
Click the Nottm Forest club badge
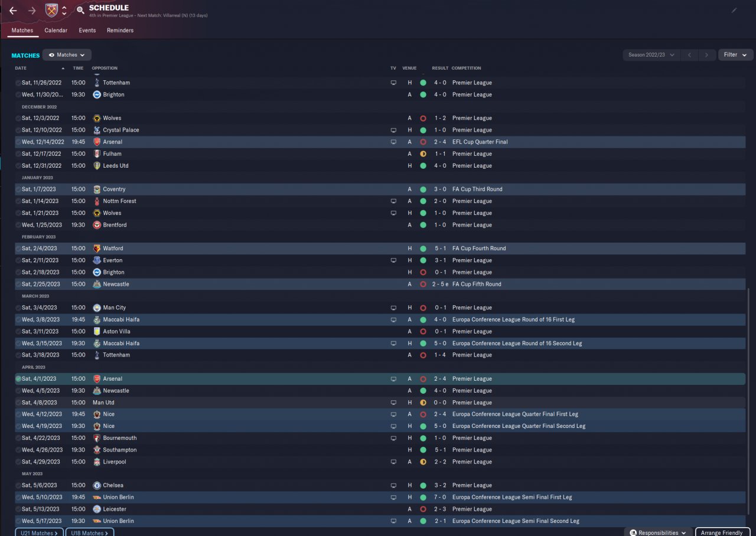pyautogui.click(x=97, y=201)
